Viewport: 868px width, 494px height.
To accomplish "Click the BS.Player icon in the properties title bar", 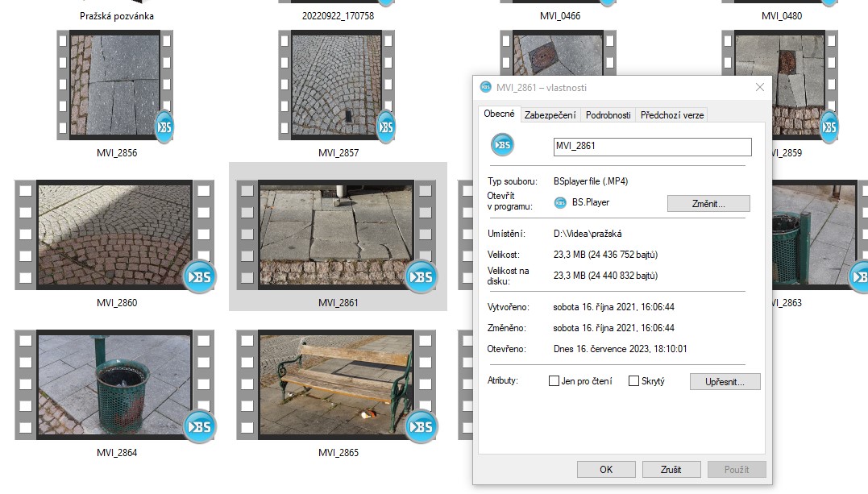I will (x=485, y=88).
